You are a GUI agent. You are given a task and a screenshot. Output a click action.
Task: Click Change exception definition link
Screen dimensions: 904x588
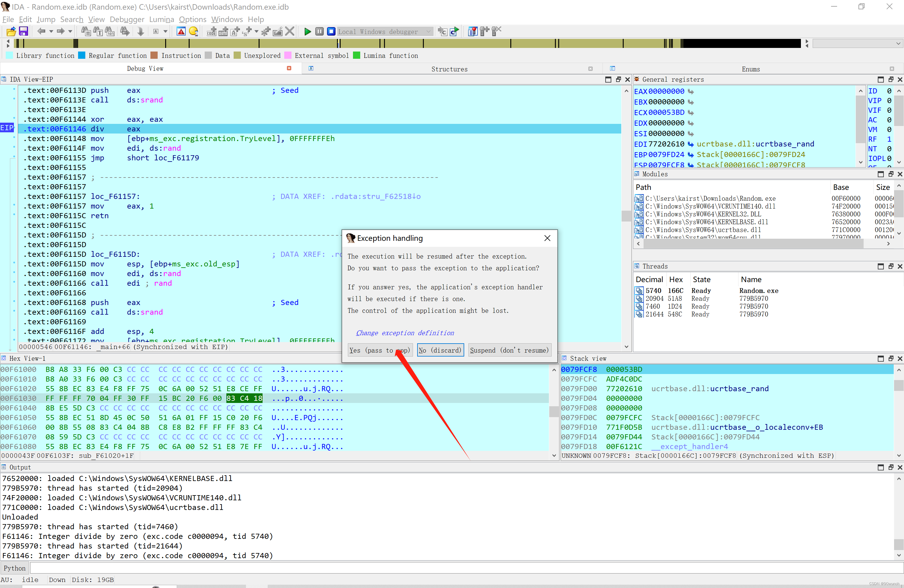[405, 333]
